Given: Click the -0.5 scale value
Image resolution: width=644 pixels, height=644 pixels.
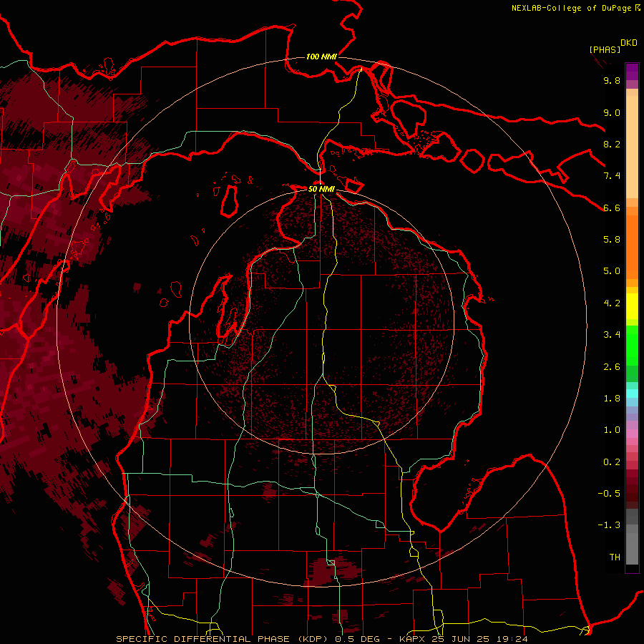Looking at the screenshot, I should (x=609, y=494).
